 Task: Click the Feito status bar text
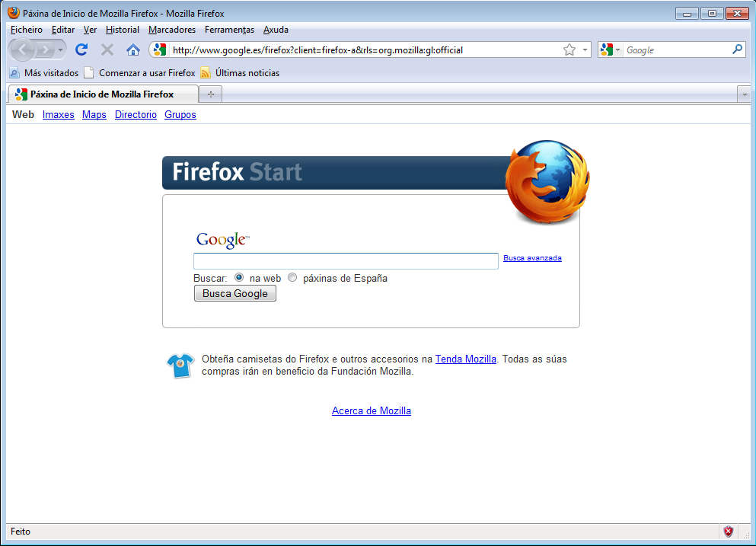click(21, 532)
